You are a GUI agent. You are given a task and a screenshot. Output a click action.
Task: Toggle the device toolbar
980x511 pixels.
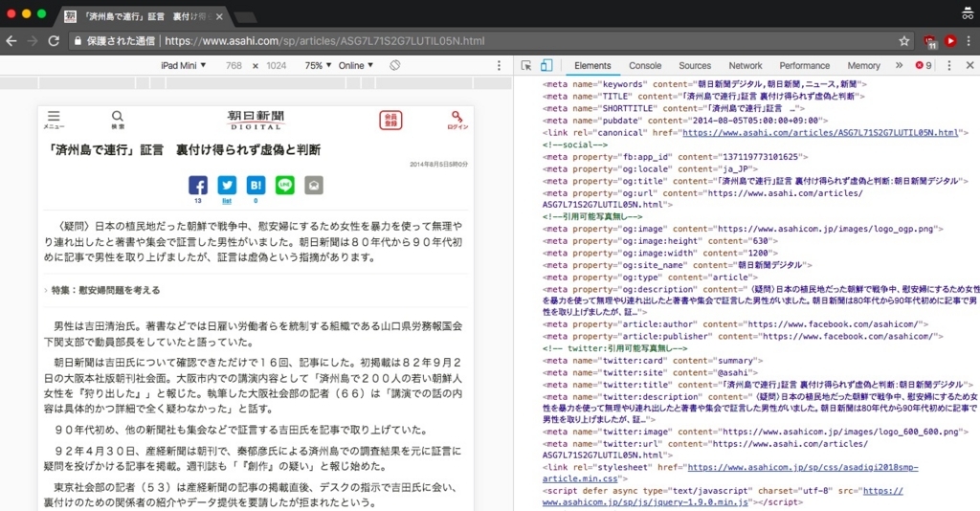point(546,65)
